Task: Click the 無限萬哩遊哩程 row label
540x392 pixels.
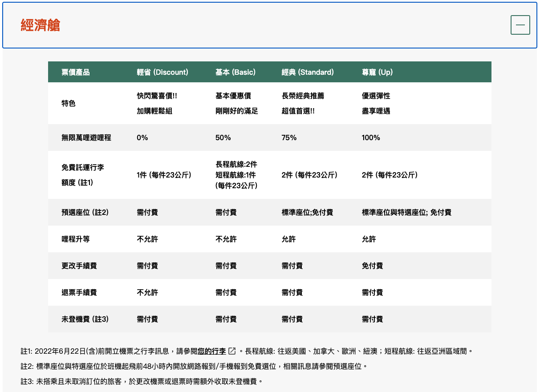Action: click(x=86, y=137)
